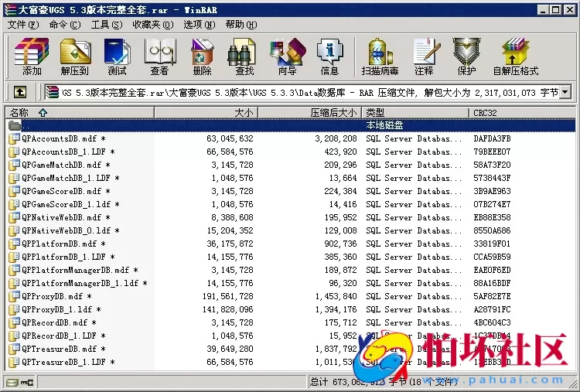The width and height of the screenshot is (580, 392).
Task: Select file QPProxyDB_1.ldf
Action: point(61,309)
